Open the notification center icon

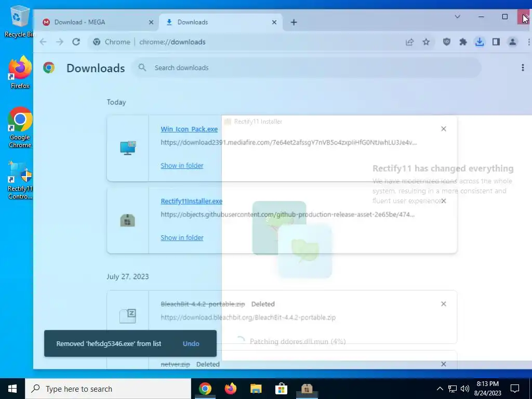515,389
